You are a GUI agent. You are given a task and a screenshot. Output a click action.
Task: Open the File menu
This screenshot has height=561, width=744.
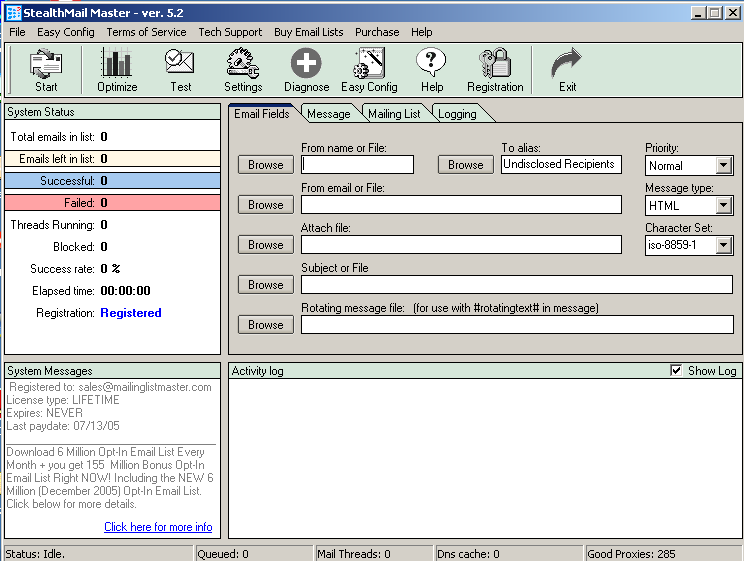pyautogui.click(x=17, y=32)
